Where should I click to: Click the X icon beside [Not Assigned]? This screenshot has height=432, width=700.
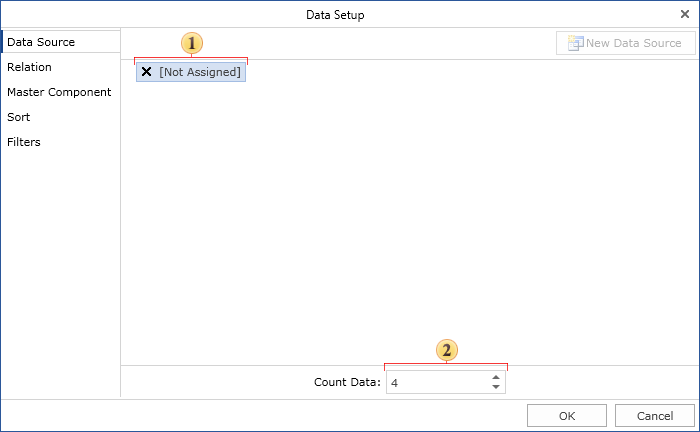click(x=147, y=72)
